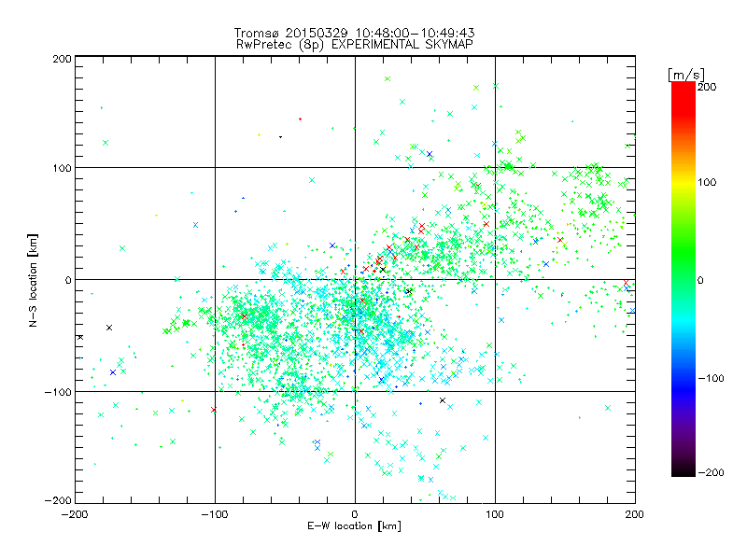Click the x-axis tick label '-200'
The width and height of the screenshot is (747, 560).
click(x=75, y=515)
